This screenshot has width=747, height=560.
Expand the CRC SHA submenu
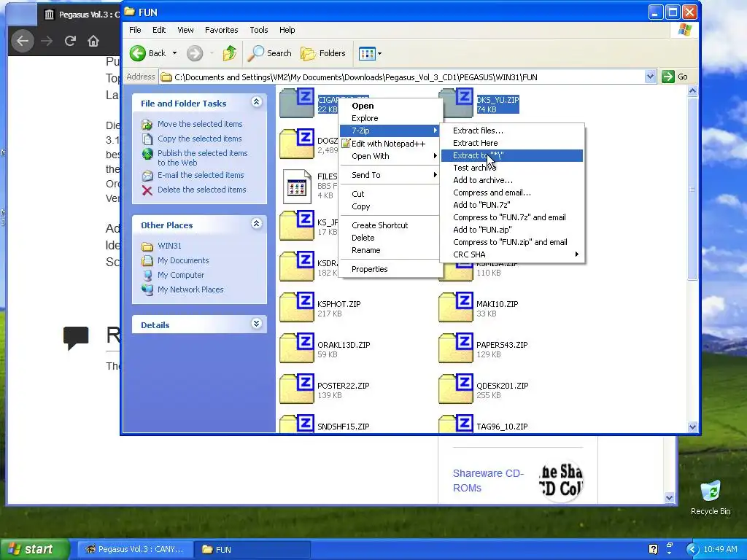511,254
